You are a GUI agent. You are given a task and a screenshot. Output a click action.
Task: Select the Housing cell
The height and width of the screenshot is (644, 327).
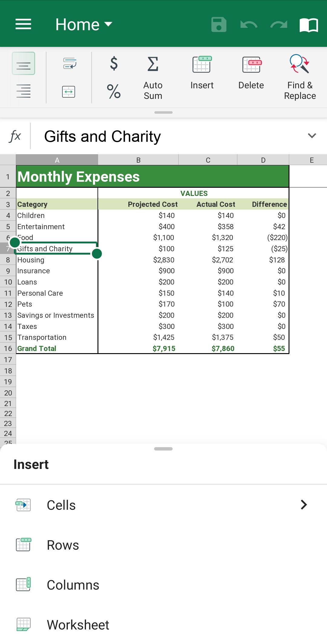[57, 260]
